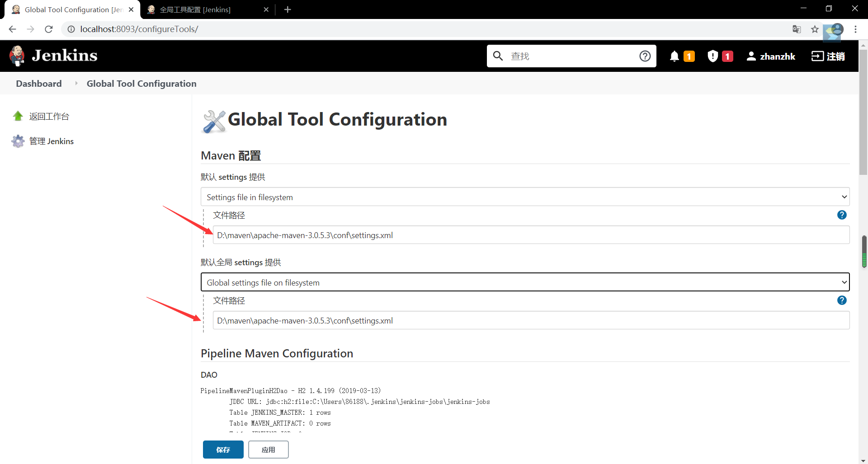Click the Maven 配置 section heading

tap(231, 155)
